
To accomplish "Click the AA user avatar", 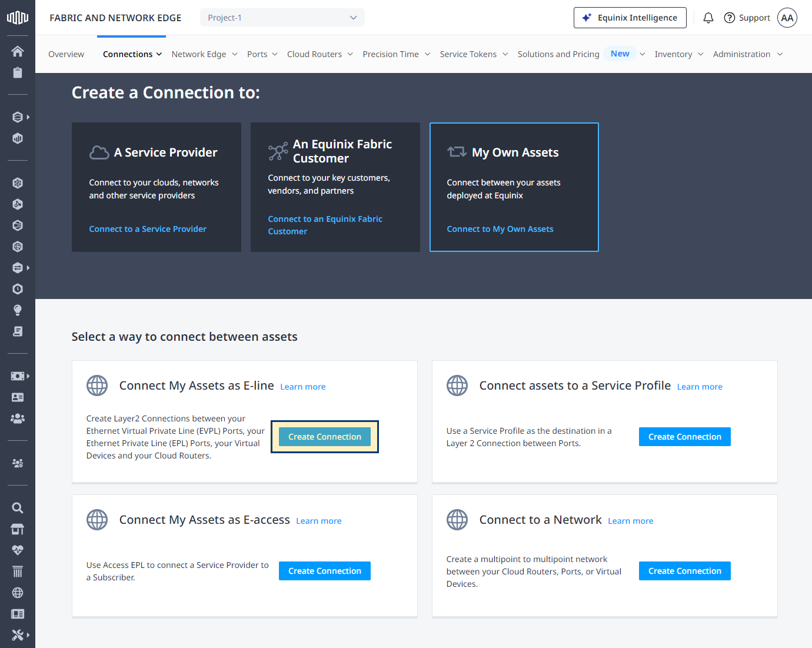I will [787, 18].
